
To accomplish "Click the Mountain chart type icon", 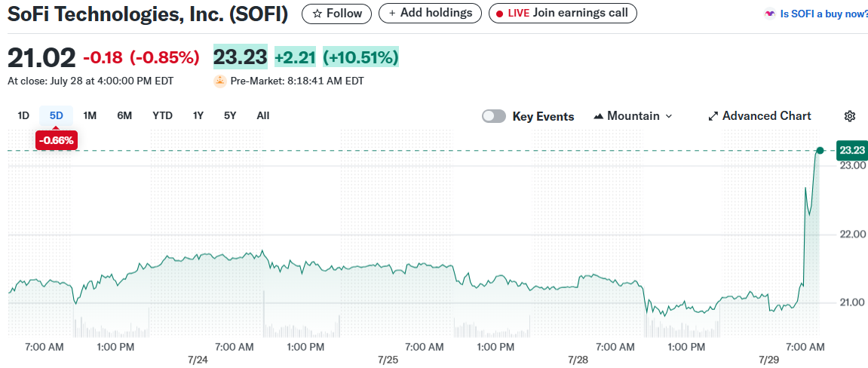I will click(x=599, y=116).
